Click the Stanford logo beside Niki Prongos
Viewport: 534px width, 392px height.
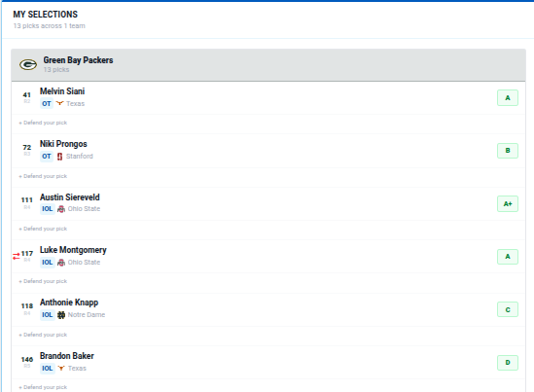point(59,157)
